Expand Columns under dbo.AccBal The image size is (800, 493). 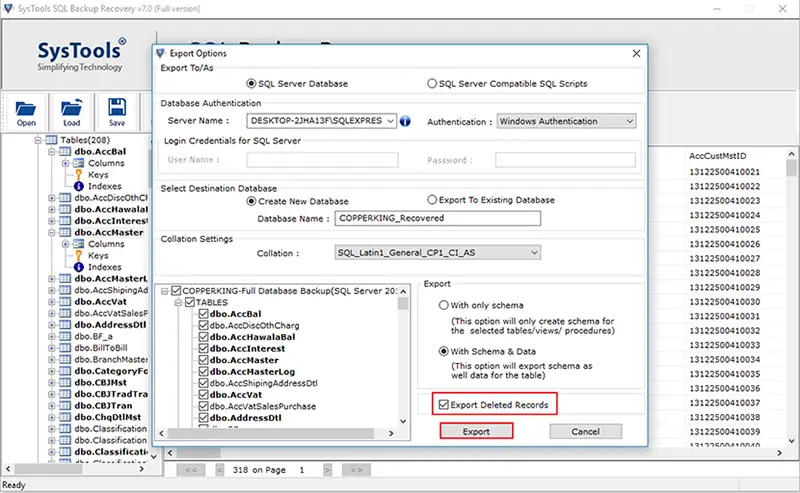[65, 163]
